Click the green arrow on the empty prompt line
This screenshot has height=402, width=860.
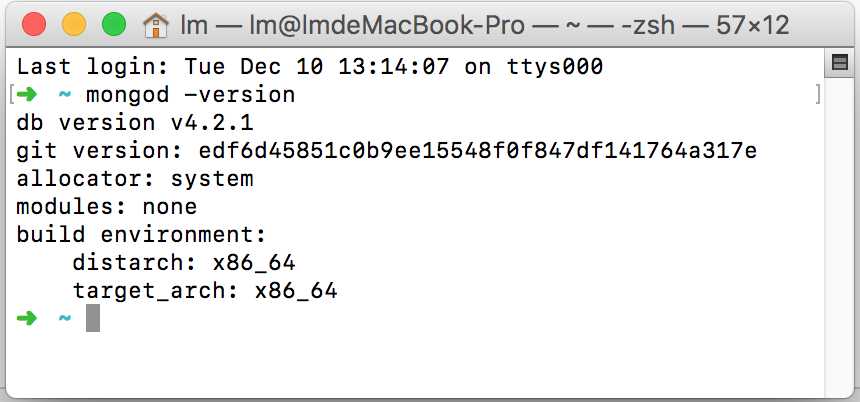[x=26, y=318]
